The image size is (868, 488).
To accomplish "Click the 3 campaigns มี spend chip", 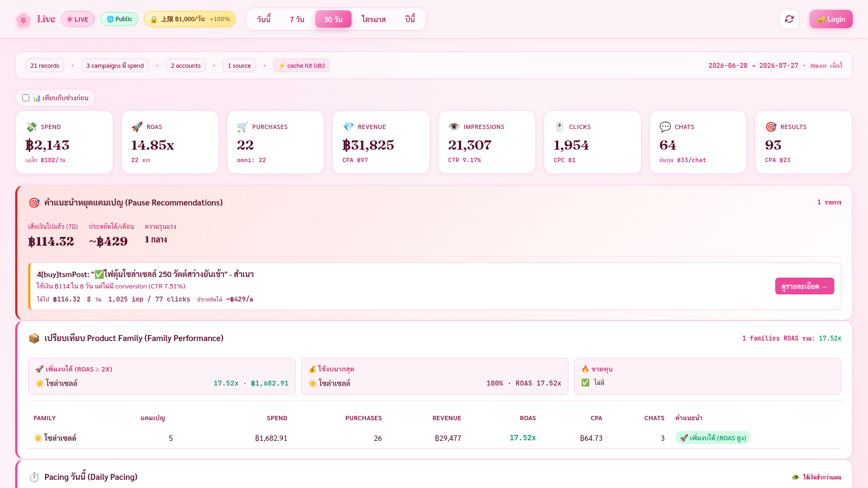I will point(115,66).
